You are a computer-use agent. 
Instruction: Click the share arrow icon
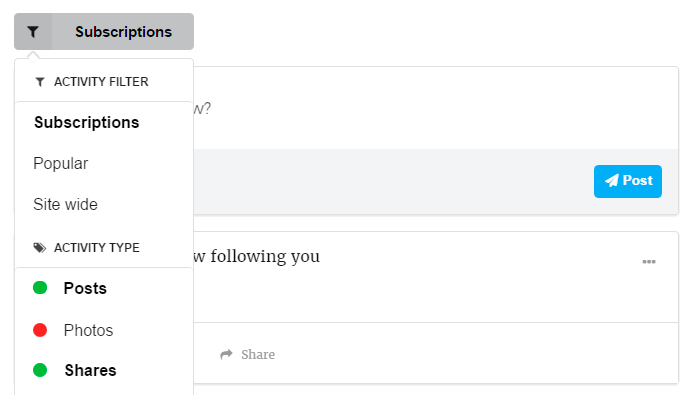(226, 354)
